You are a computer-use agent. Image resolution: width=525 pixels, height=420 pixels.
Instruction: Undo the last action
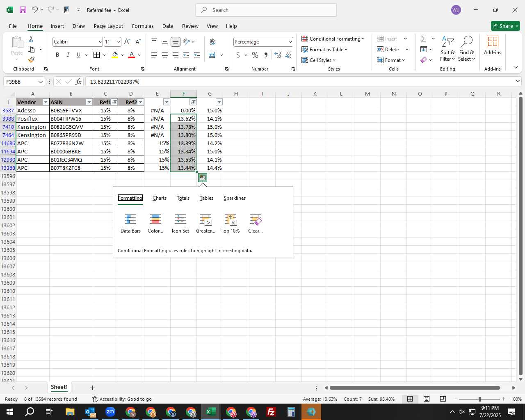tap(35, 10)
